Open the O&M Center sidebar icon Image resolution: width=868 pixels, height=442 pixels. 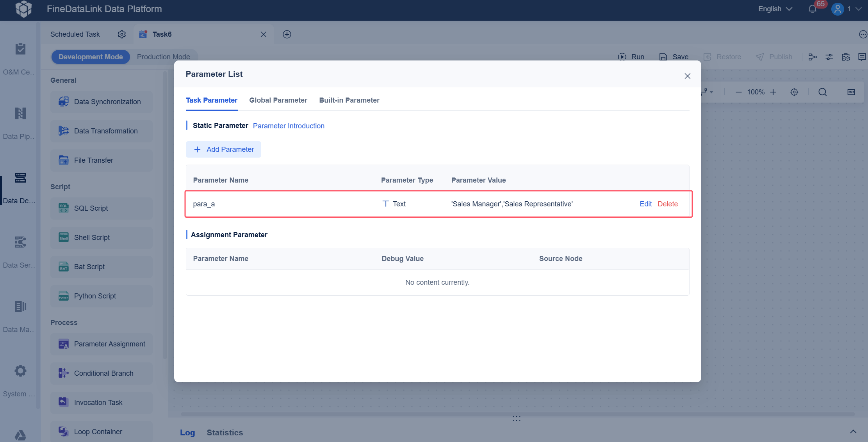20,50
